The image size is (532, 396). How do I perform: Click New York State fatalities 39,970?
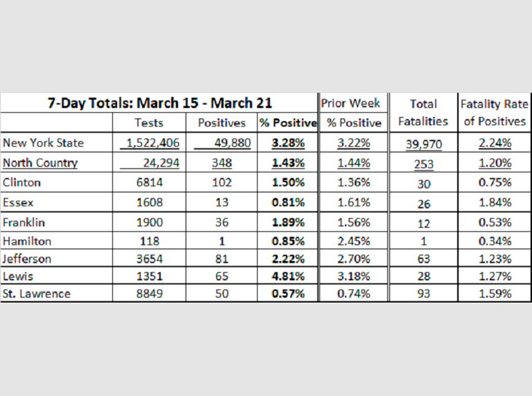click(423, 144)
